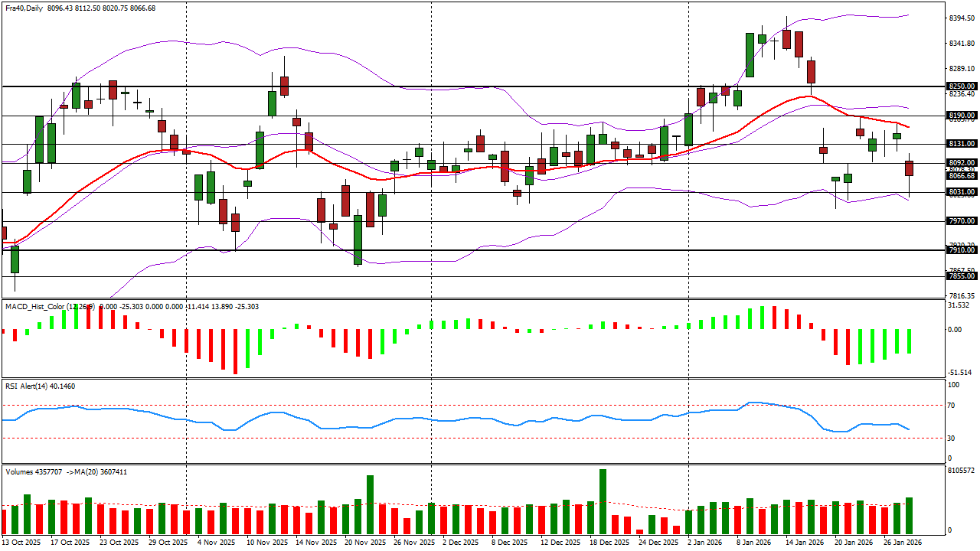Click the 8131.00 price tag on axis
This screenshot has height=551, width=980.
955,142
